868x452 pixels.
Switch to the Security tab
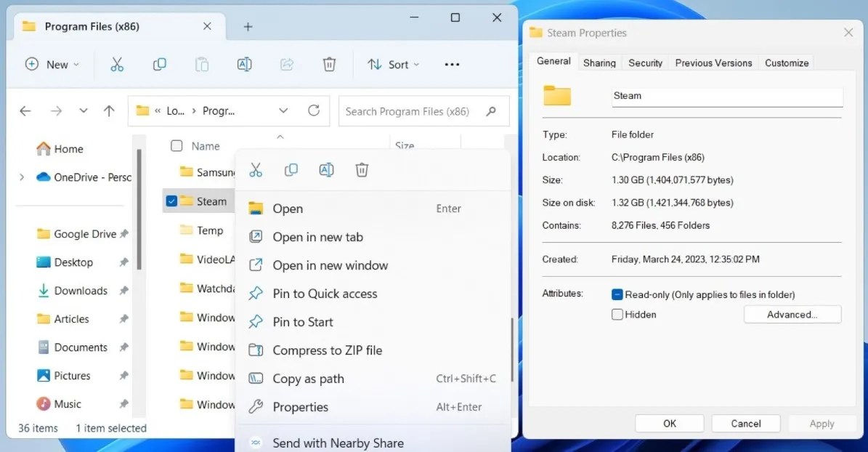[645, 62]
